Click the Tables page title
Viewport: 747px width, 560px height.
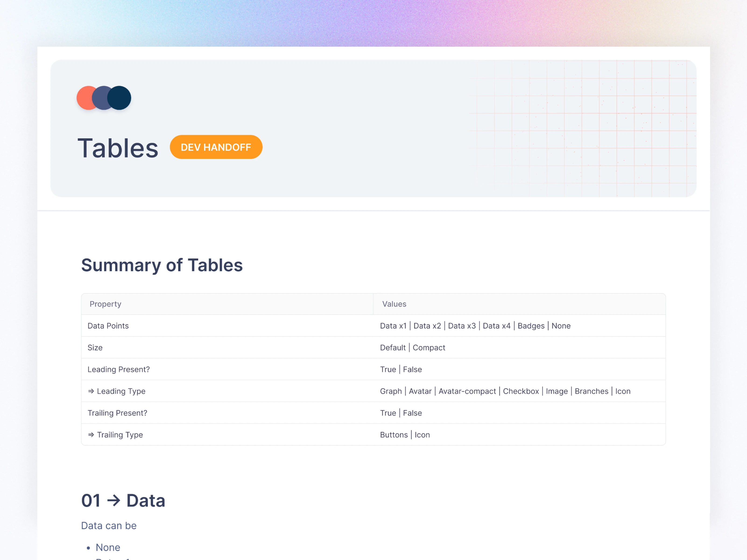(118, 148)
